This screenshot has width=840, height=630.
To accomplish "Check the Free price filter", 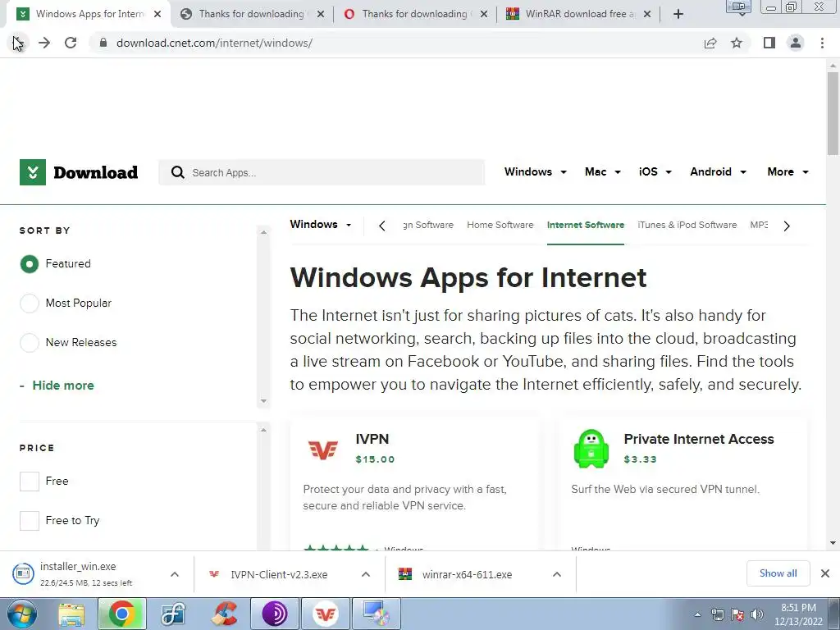I will pos(30,481).
